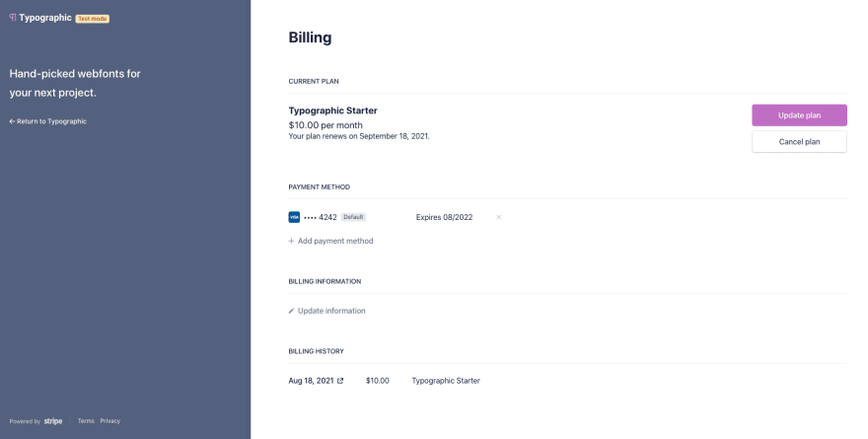Click the Update plan button
The image size is (868, 439).
click(799, 115)
